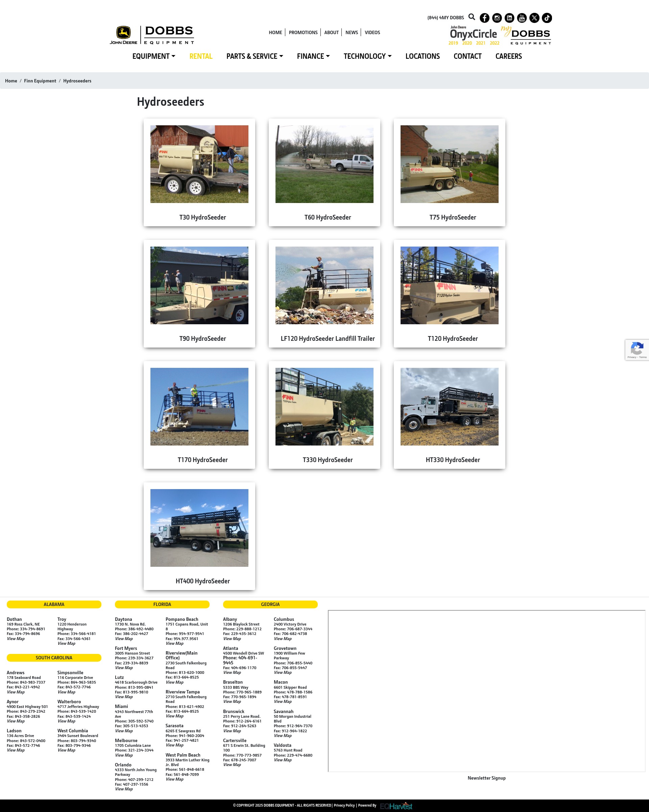
Task: Open View Map for Orlando location
Action: point(124,789)
